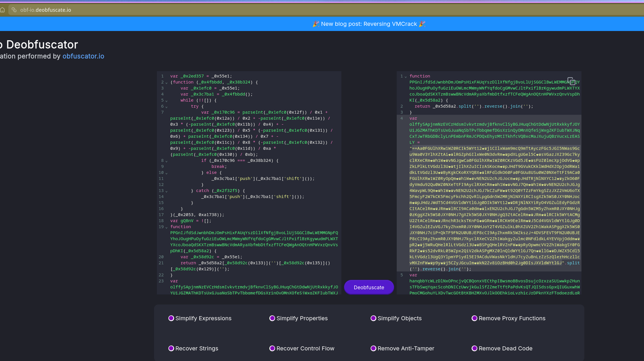Copy the deobfuscated output code
This screenshot has width=644, height=361.
pyautogui.click(x=571, y=81)
